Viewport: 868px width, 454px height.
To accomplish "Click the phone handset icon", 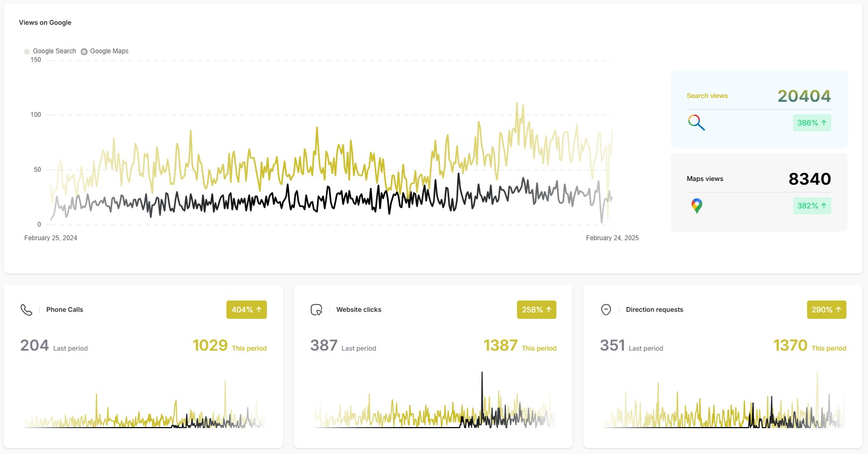I will pyautogui.click(x=26, y=310).
